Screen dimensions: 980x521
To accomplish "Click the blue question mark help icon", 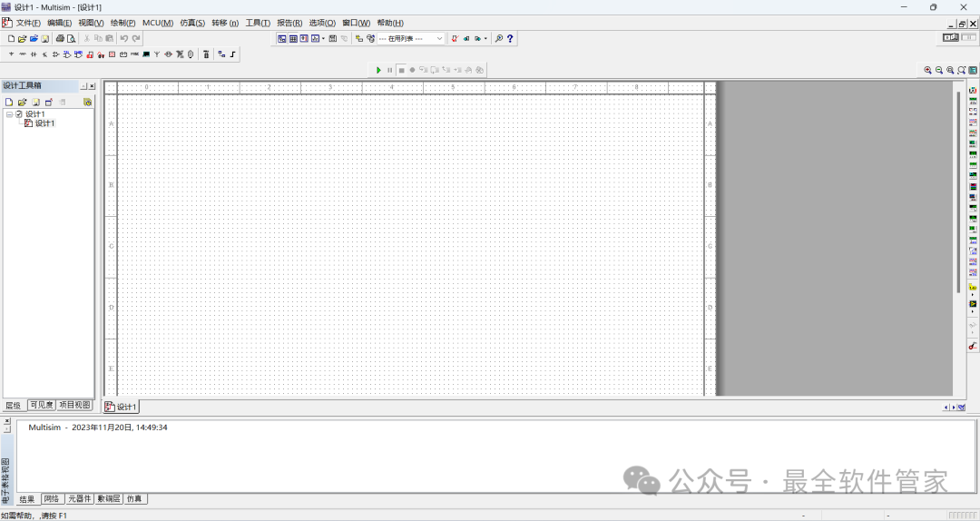I will (510, 39).
